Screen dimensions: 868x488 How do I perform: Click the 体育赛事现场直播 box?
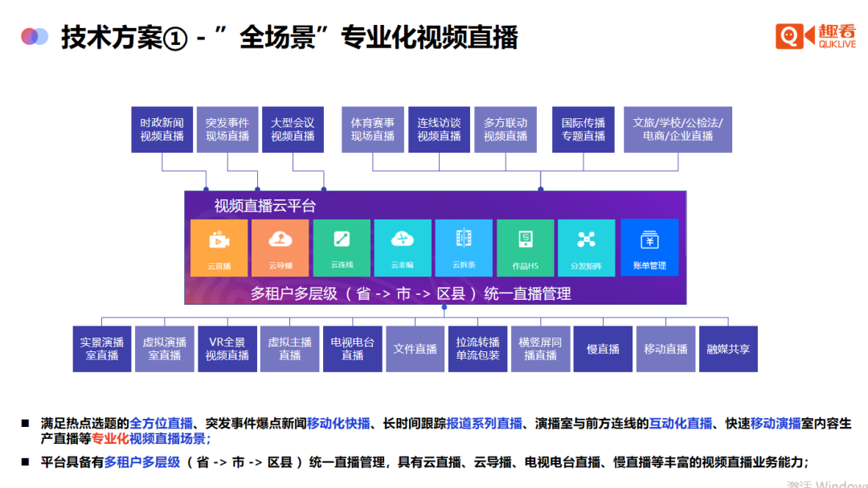[373, 129]
